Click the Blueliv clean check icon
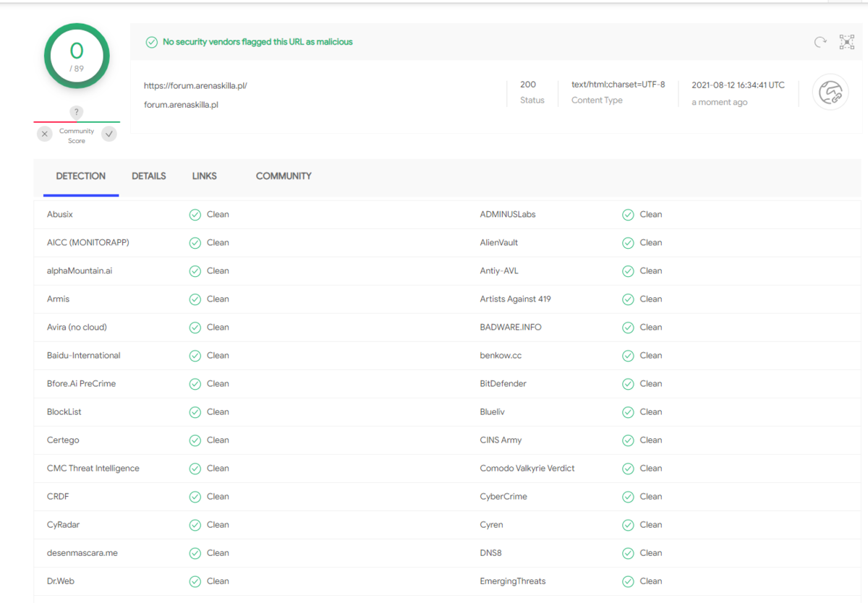Viewport: 868px width, 603px height. click(628, 412)
